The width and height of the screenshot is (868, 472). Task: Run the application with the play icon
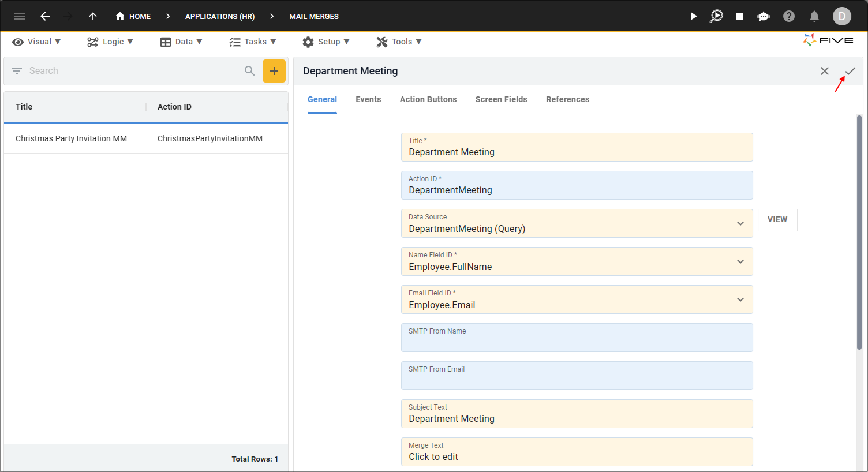[x=693, y=16]
